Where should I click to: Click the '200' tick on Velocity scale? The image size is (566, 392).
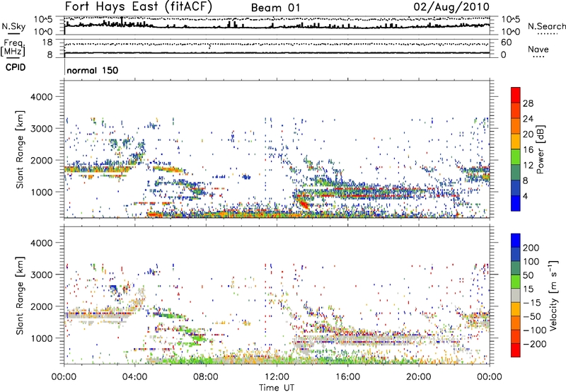pos(531,248)
